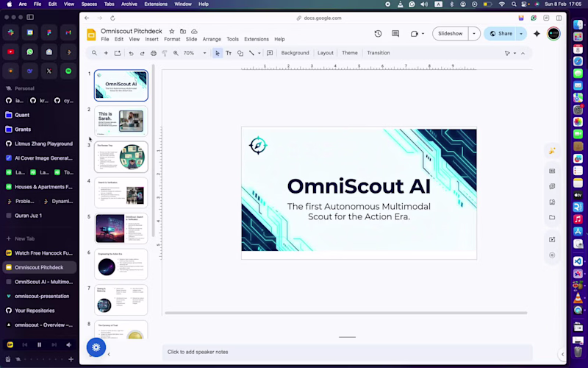Expand Slideshow options dropdown arrow
Image resolution: width=588 pixels, height=368 pixels.
pyautogui.click(x=474, y=33)
